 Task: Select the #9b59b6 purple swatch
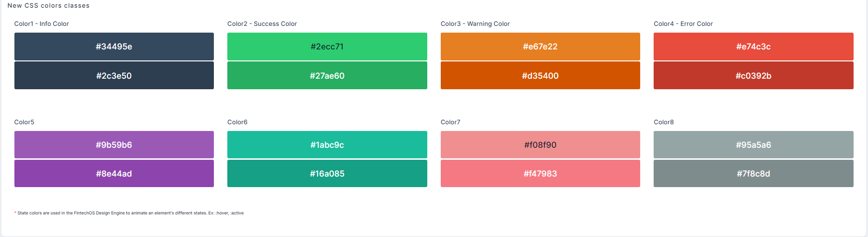pyautogui.click(x=114, y=144)
